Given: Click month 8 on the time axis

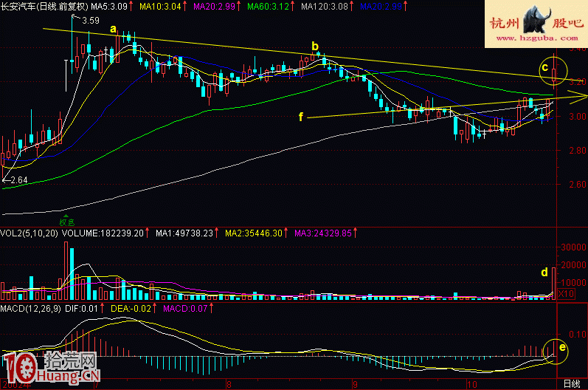Looking at the screenshot, I should pos(229,384).
